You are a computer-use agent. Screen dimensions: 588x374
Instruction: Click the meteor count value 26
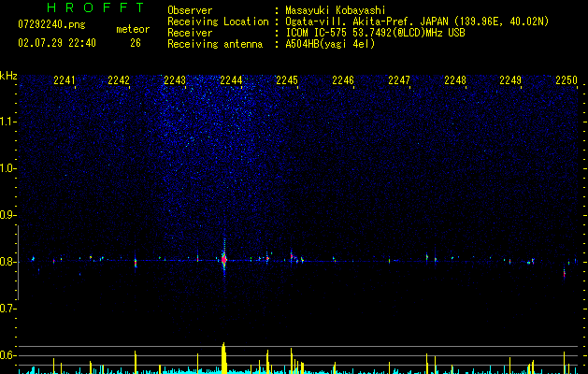(136, 43)
